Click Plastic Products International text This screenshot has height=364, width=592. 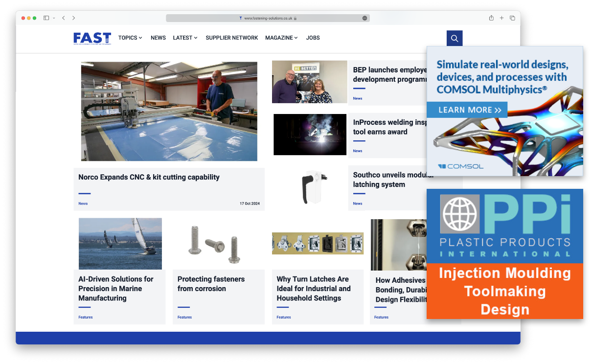coord(505,247)
